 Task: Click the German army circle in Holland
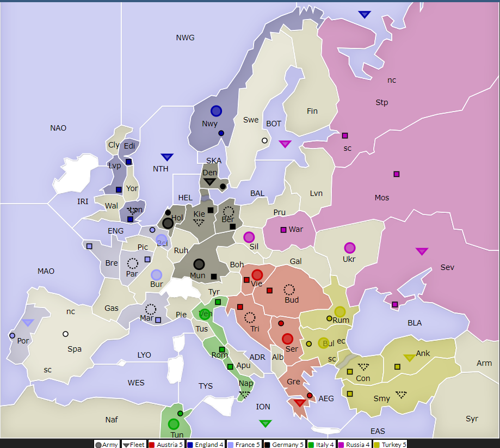[168, 223]
